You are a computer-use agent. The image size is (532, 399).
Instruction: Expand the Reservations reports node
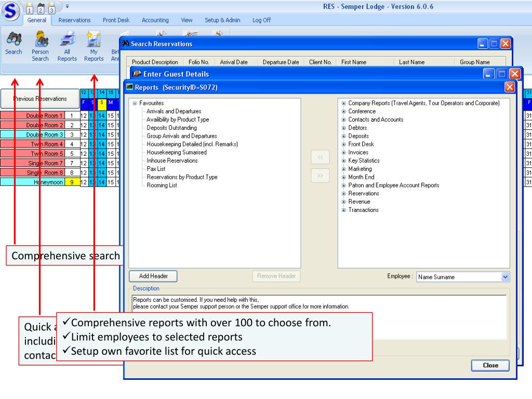pos(344,193)
